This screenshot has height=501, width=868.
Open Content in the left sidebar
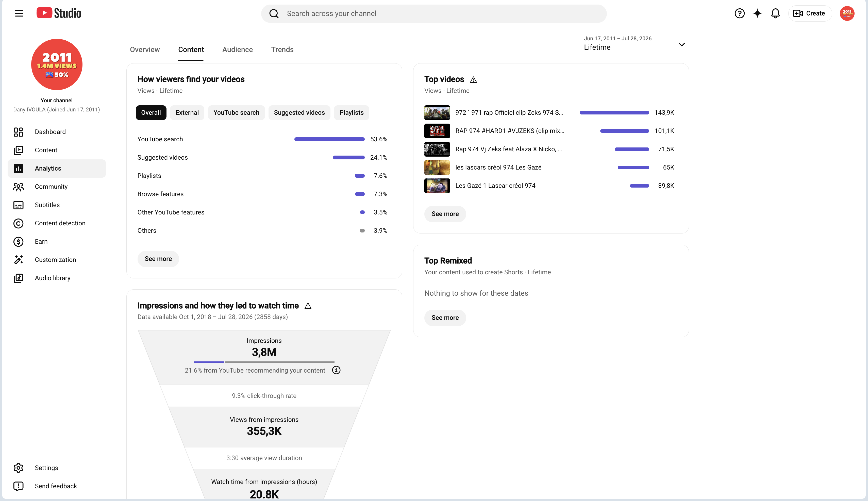click(x=57, y=150)
